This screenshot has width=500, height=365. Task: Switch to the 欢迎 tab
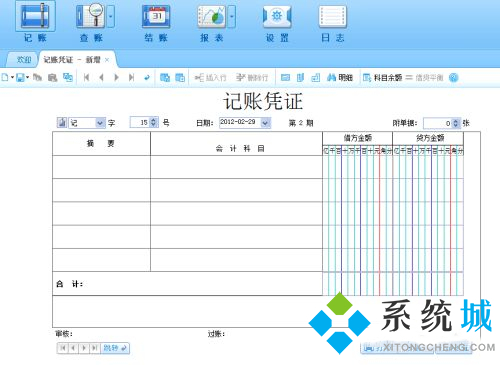[24, 60]
